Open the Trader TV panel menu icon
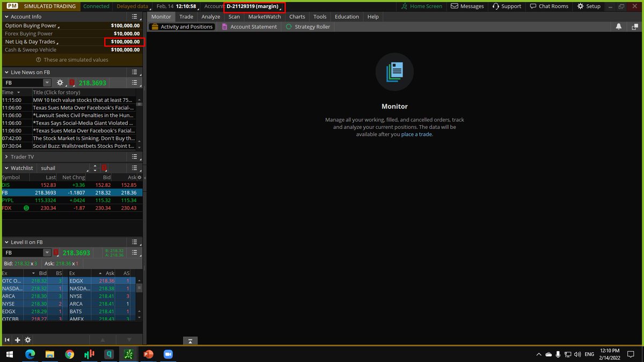Screen dimensions: 644x362 point(135,157)
